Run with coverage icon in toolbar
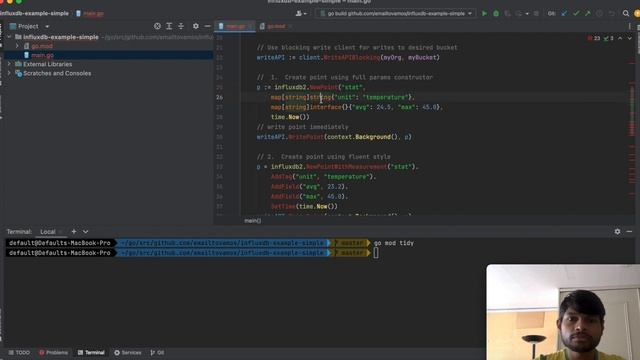Viewport: 640px width, 360px height. click(x=507, y=13)
